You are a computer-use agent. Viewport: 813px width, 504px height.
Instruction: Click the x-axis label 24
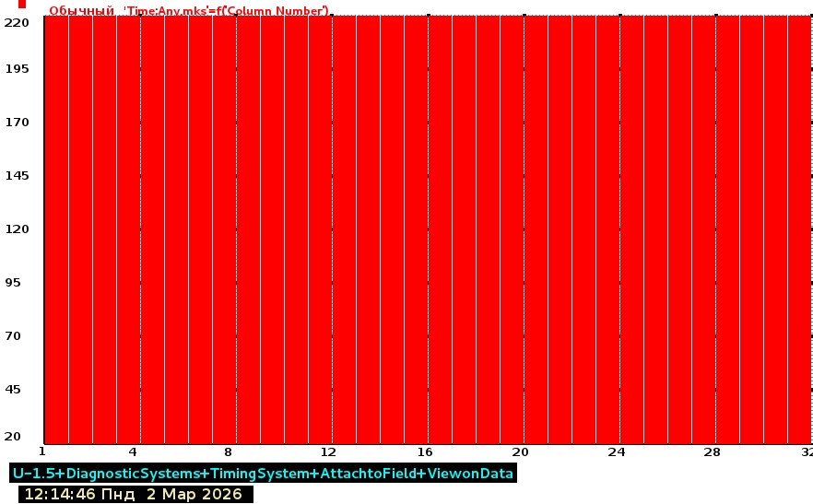(616, 452)
